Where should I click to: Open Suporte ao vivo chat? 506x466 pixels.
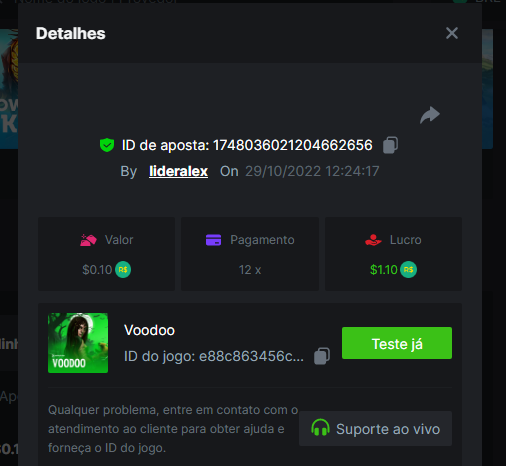[375, 429]
